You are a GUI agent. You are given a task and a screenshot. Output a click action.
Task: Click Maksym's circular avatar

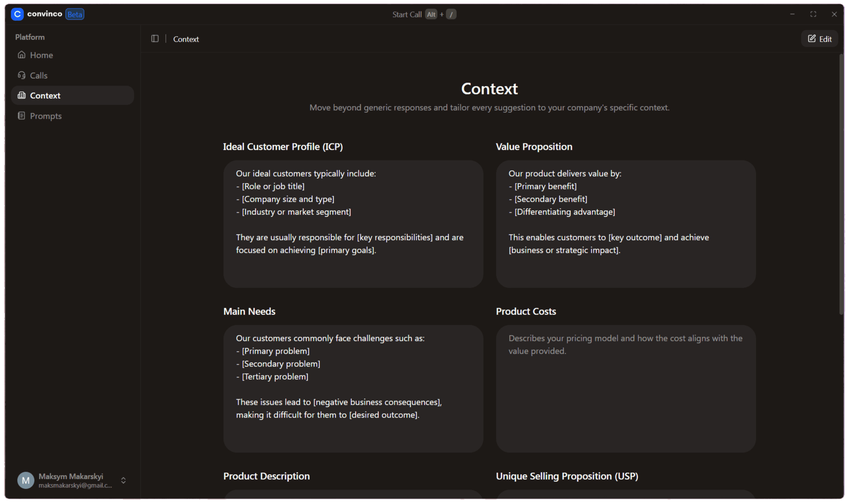(26, 480)
